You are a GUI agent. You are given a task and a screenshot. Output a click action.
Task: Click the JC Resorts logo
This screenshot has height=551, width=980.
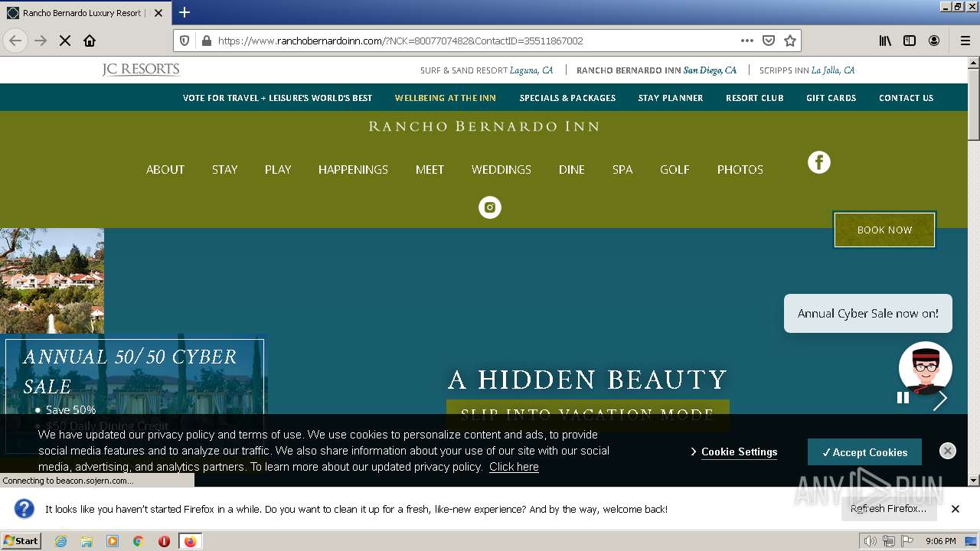pyautogui.click(x=141, y=70)
